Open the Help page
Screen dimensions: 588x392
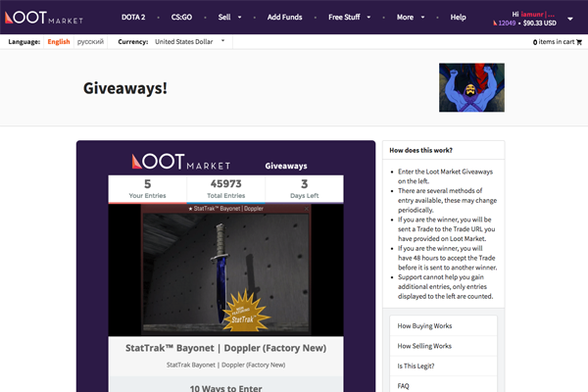[x=458, y=18]
